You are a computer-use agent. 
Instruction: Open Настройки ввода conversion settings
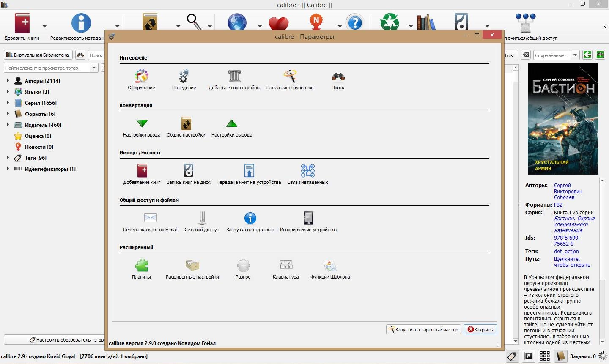[x=142, y=127]
